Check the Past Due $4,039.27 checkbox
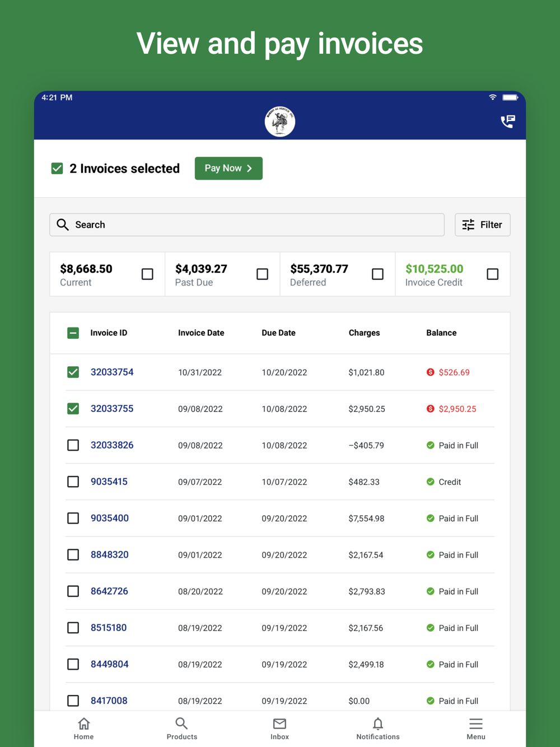This screenshot has width=560, height=747. [262, 274]
